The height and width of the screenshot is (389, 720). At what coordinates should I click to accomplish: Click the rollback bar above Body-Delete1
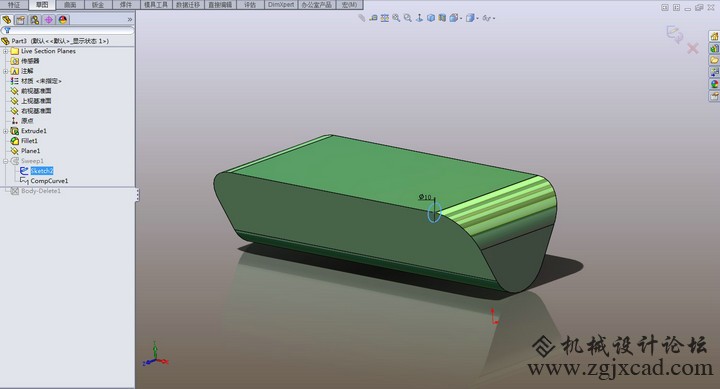tap(68, 187)
